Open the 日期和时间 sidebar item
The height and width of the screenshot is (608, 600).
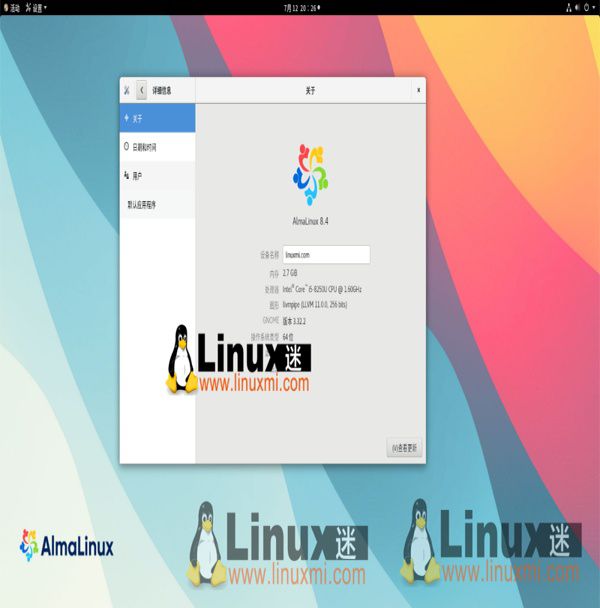click(x=157, y=147)
